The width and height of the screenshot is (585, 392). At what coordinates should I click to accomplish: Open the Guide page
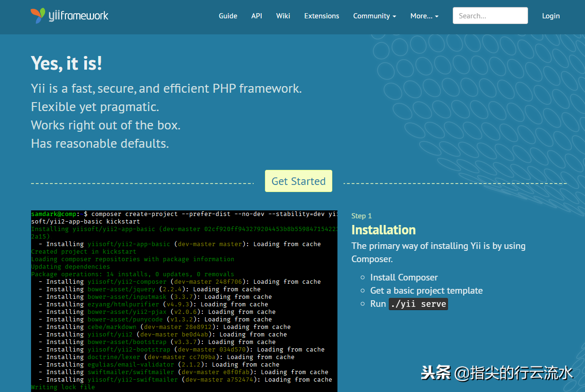pyautogui.click(x=228, y=16)
